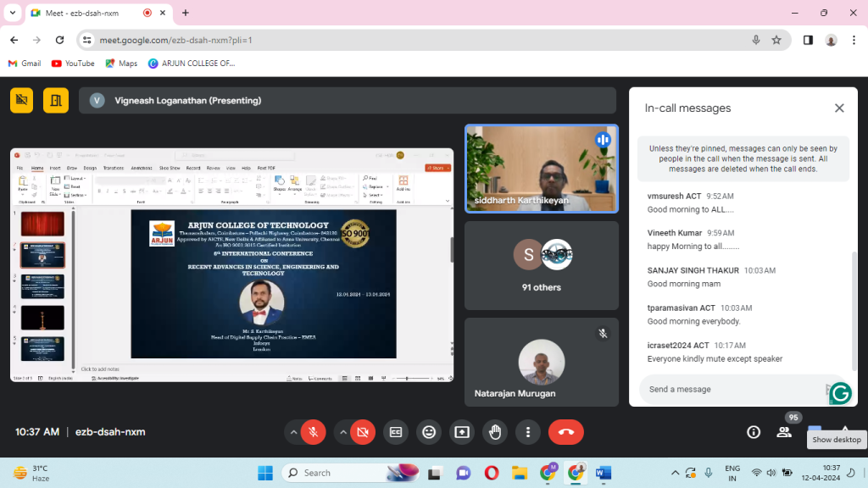The width and height of the screenshot is (868, 488).
Task: Click the Grammarly icon in message box
Action: coord(840,393)
